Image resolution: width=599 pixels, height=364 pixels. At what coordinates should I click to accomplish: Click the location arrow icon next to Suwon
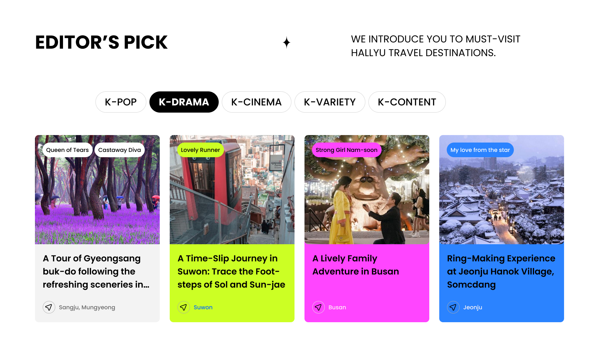184,307
